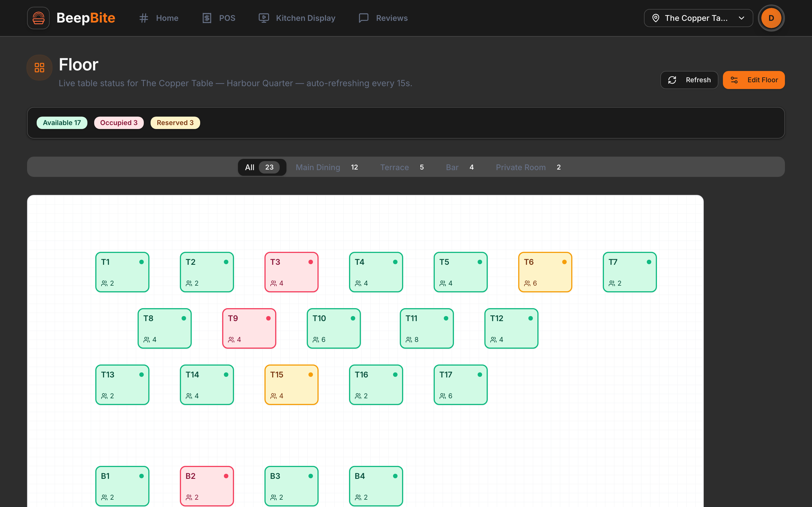This screenshot has height=507, width=812.
Task: Click the Reviews speech bubble icon
Action: [x=364, y=18]
